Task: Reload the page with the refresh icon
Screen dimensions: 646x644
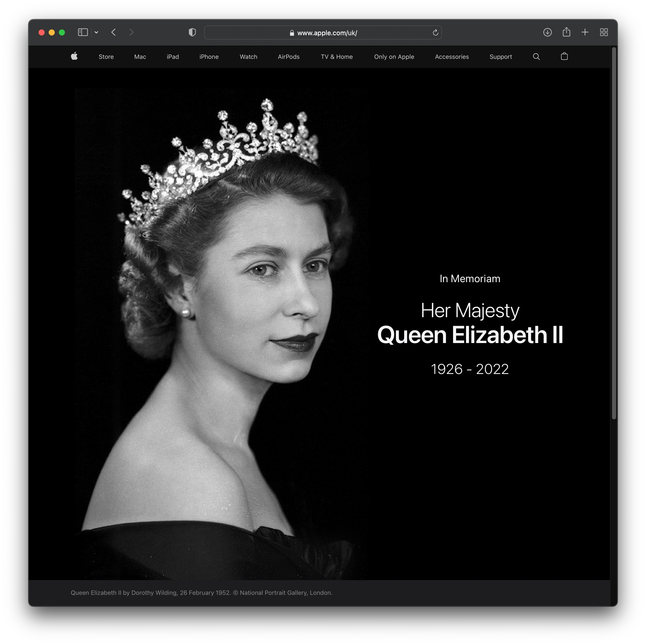Action: point(435,32)
